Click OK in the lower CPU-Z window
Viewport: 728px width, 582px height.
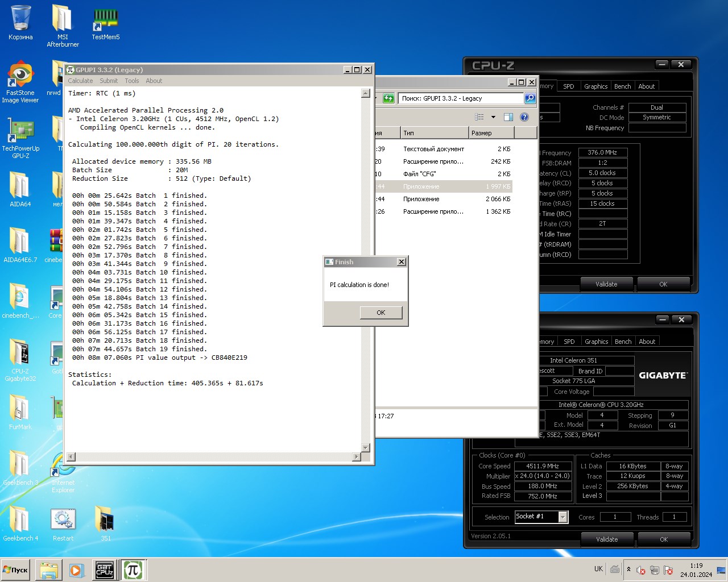664,539
